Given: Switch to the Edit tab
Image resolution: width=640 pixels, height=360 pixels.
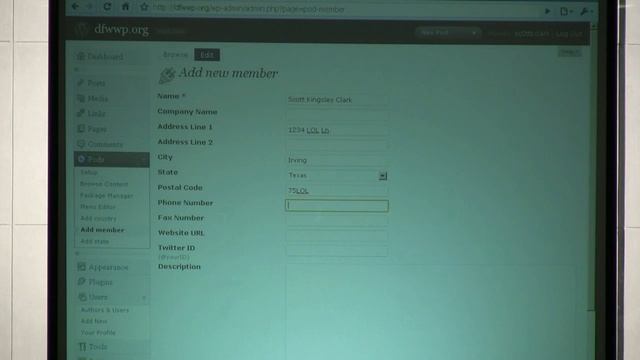Looking at the screenshot, I should pyautogui.click(x=207, y=55).
